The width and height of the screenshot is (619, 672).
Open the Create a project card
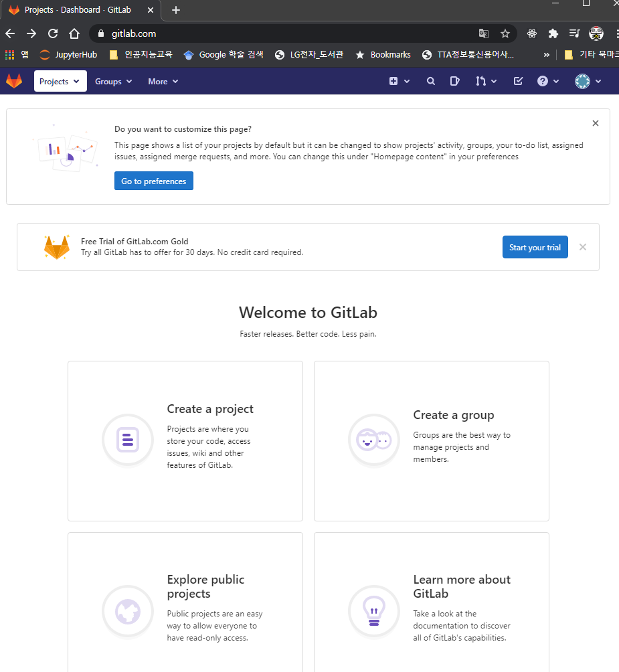click(x=185, y=441)
